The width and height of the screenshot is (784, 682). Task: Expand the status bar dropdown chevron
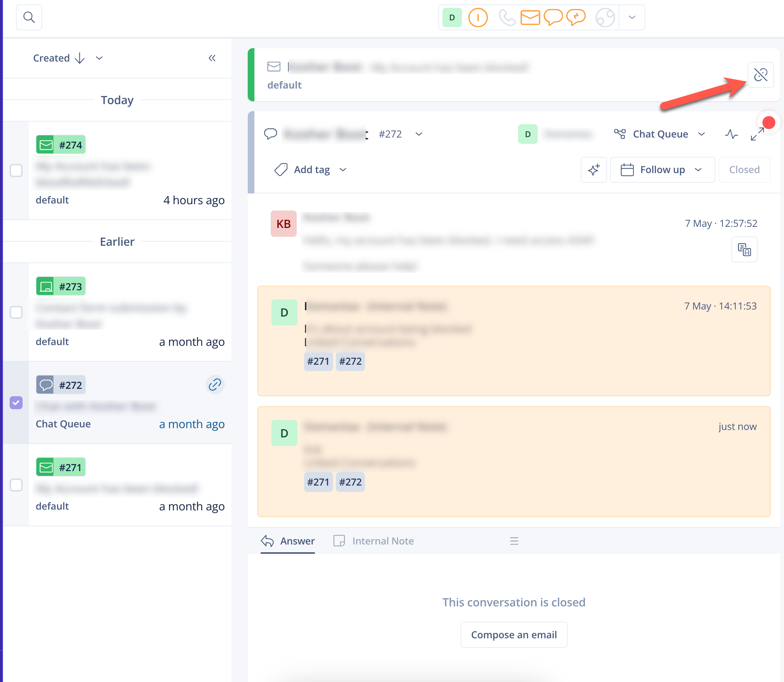(x=632, y=17)
